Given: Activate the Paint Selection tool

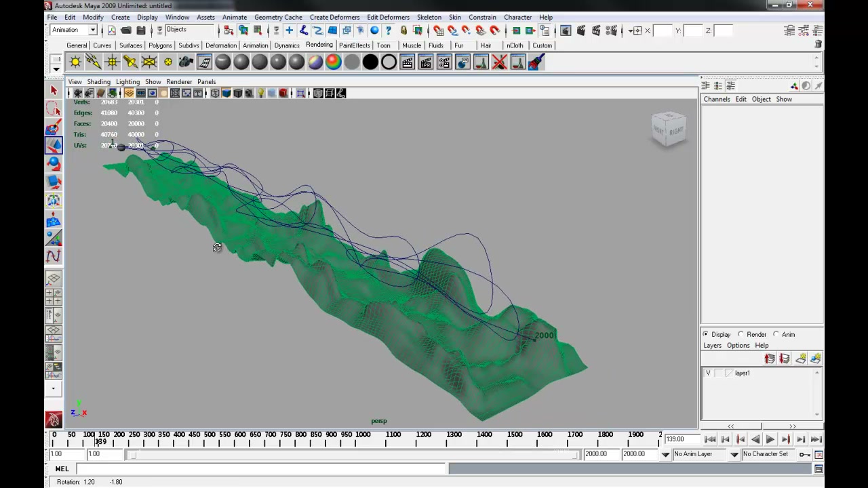Looking at the screenshot, I should [54, 127].
